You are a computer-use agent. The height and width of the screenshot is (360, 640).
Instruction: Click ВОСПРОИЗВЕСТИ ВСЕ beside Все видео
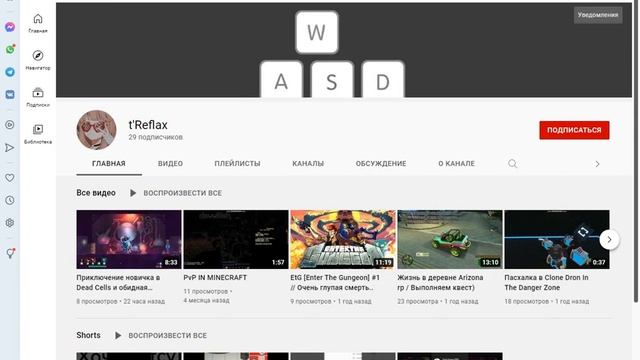[182, 193]
